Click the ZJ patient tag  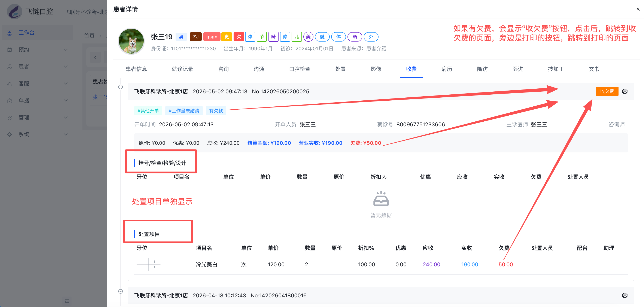point(196,37)
